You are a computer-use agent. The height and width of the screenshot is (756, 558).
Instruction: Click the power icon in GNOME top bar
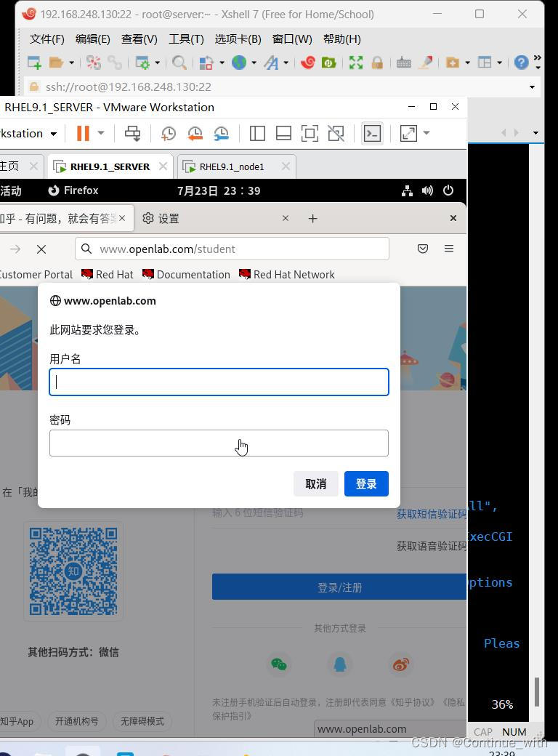(x=448, y=190)
